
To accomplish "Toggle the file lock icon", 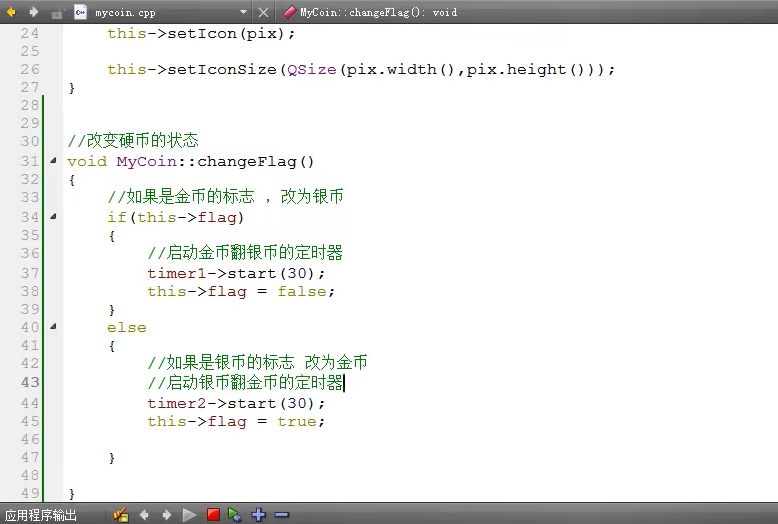I will pyautogui.click(x=57, y=13).
